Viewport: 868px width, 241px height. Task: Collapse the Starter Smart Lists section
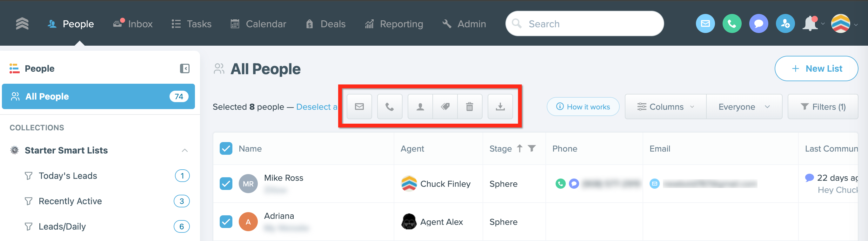point(185,150)
